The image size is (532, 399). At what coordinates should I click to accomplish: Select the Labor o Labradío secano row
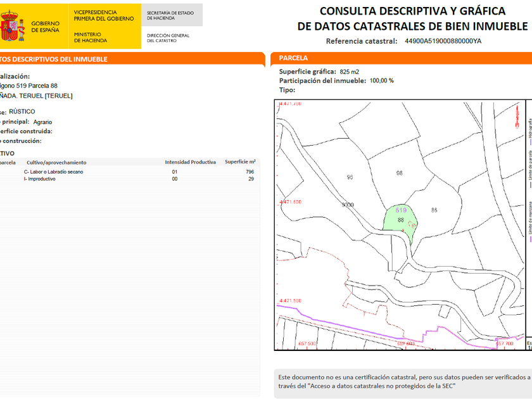point(54,172)
